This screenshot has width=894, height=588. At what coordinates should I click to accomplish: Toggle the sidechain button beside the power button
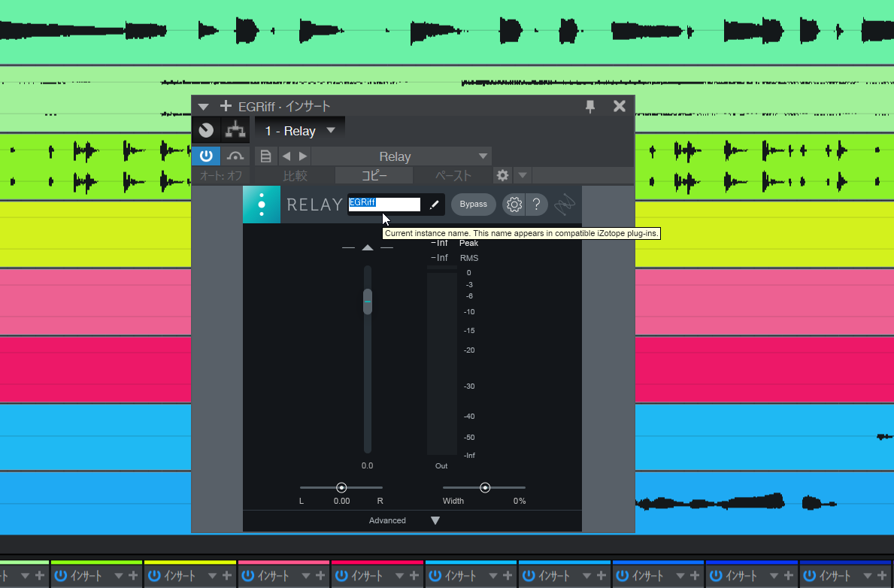(x=235, y=156)
